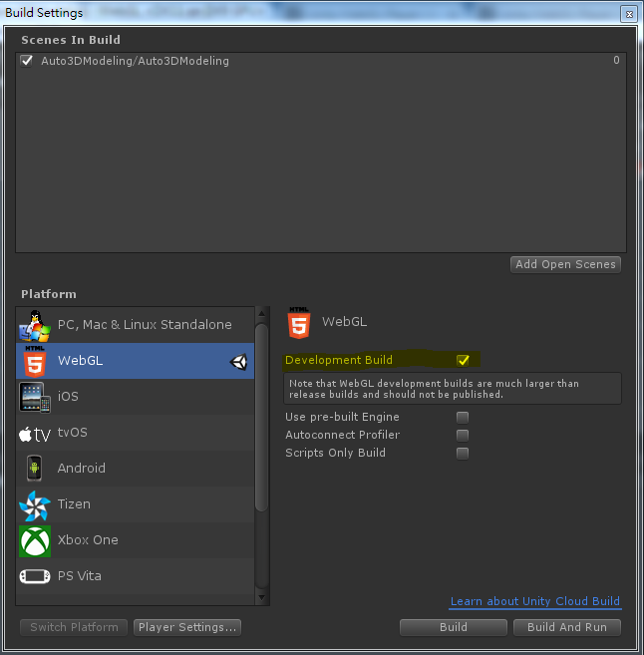Select the Android robot icon
The image size is (644, 655).
click(x=34, y=469)
